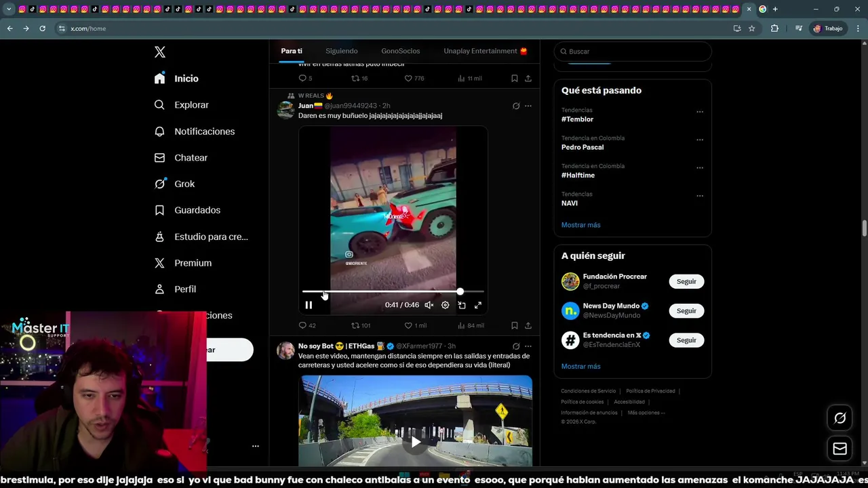
Task: Reload the page in Chrome
Action: click(42, 28)
